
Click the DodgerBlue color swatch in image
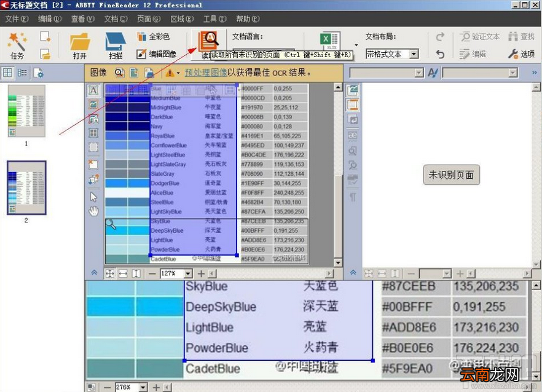coord(127,183)
